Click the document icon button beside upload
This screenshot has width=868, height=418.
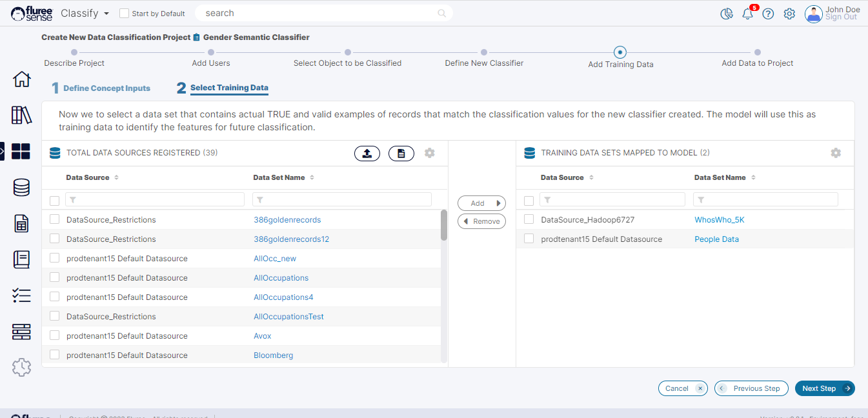point(401,154)
